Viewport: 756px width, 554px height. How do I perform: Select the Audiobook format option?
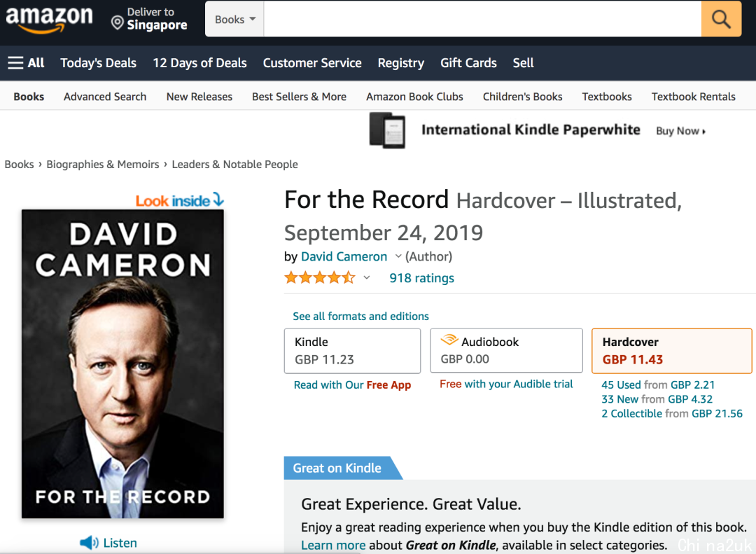[506, 351]
